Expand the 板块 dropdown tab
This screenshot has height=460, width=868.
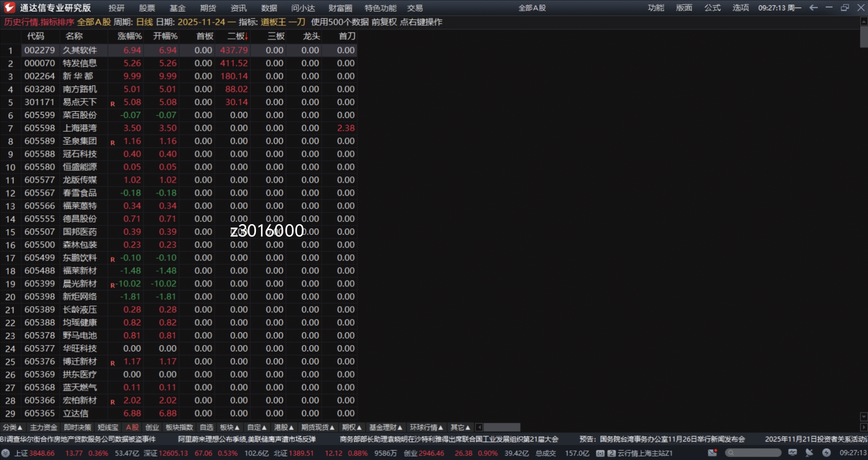[230, 427]
